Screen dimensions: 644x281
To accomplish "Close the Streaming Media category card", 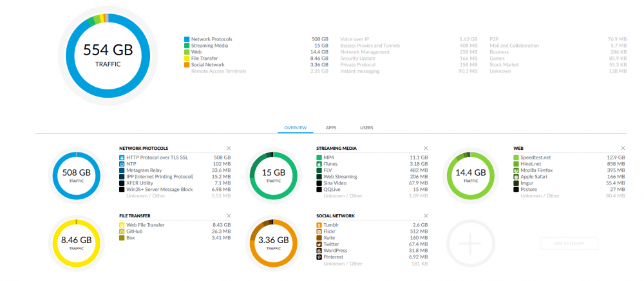I will (x=426, y=148).
